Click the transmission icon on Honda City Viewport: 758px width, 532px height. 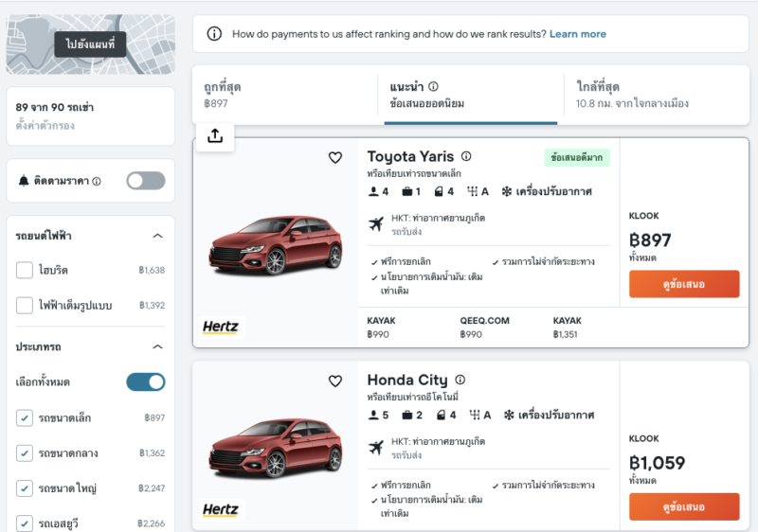coord(475,416)
